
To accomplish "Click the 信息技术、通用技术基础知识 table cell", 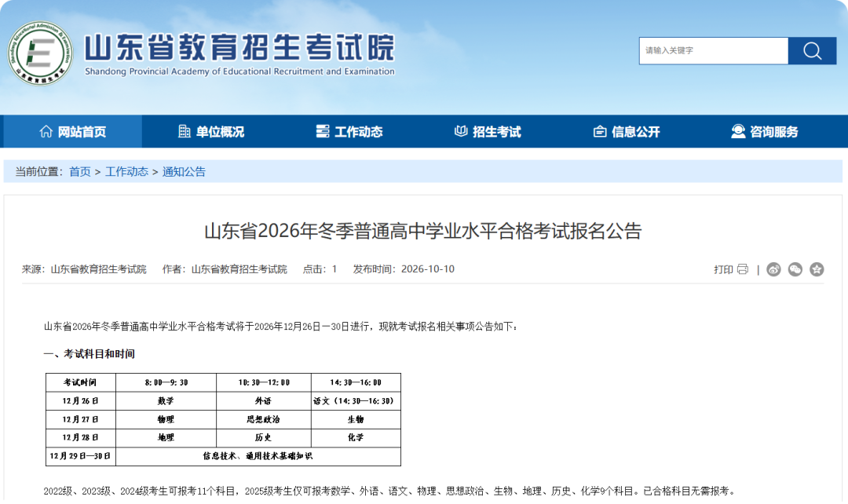I will click(x=258, y=456).
